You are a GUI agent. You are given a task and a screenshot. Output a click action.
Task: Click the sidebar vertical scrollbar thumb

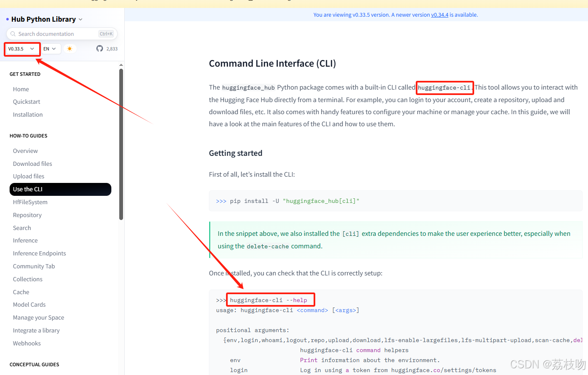tap(121, 144)
